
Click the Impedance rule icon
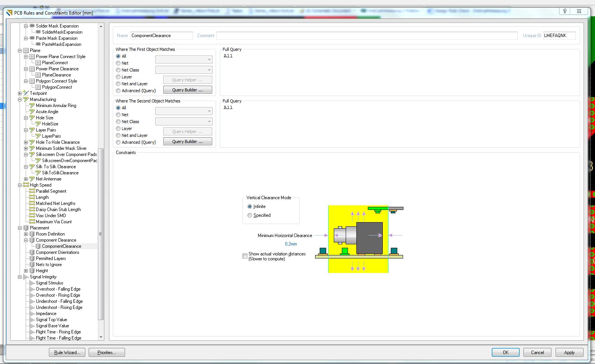[32, 314]
